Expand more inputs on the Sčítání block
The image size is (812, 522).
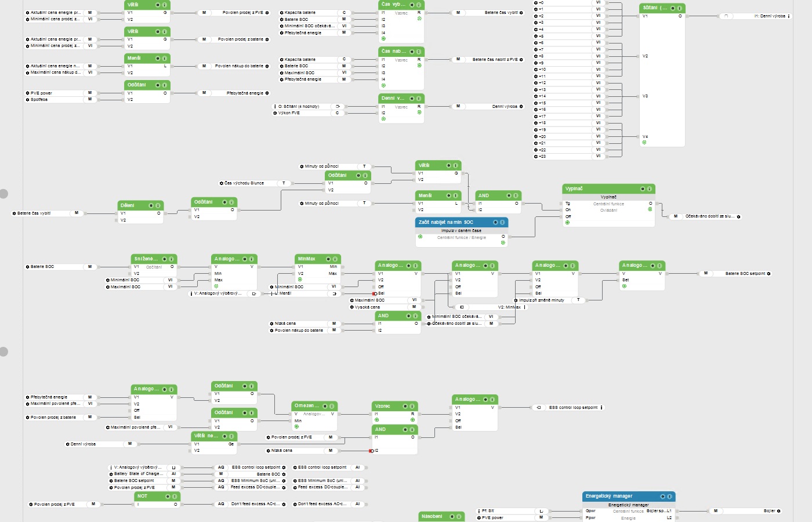pos(644,142)
